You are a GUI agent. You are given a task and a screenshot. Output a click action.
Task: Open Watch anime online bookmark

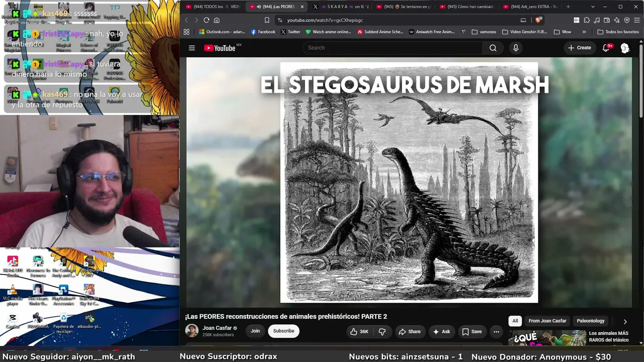(x=328, y=32)
